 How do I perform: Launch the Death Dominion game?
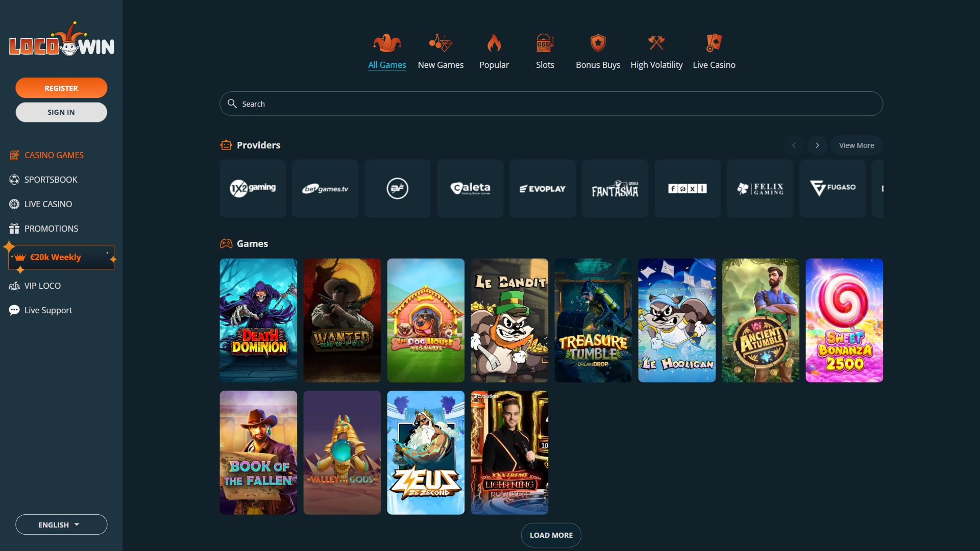point(258,320)
